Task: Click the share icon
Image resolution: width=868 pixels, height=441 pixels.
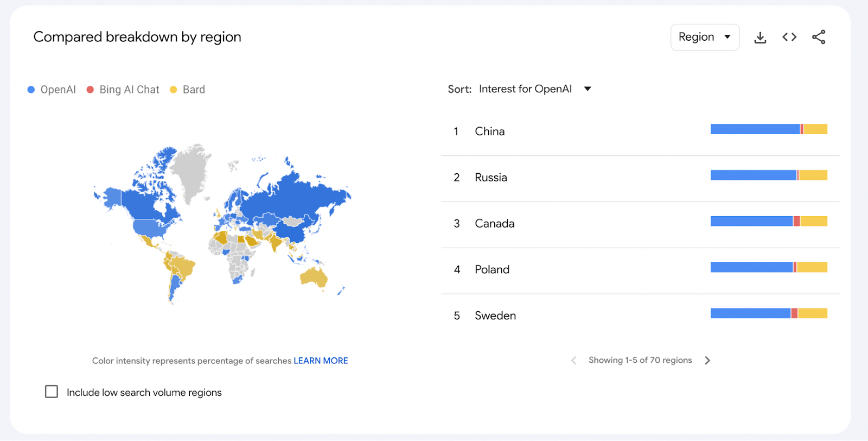Action: (819, 37)
